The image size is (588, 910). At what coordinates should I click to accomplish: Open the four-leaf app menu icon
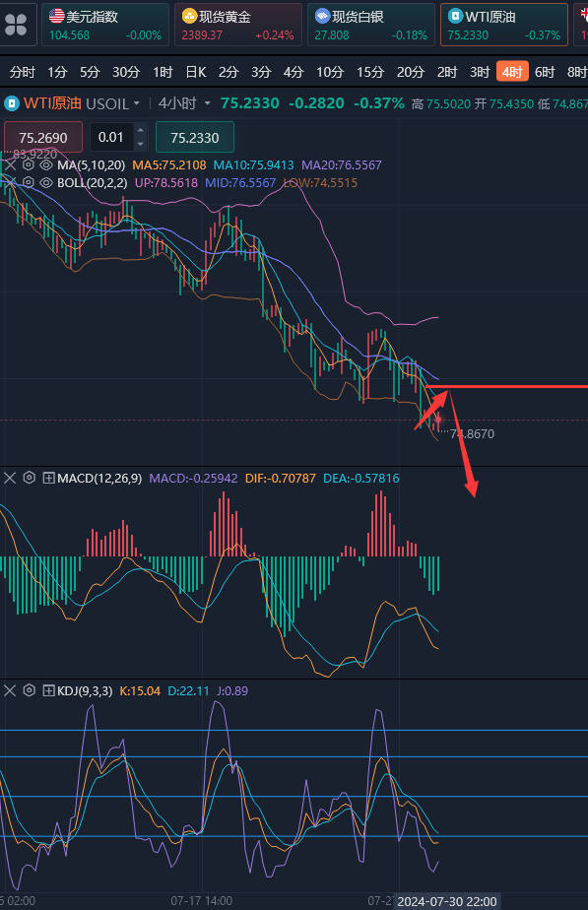point(16,25)
